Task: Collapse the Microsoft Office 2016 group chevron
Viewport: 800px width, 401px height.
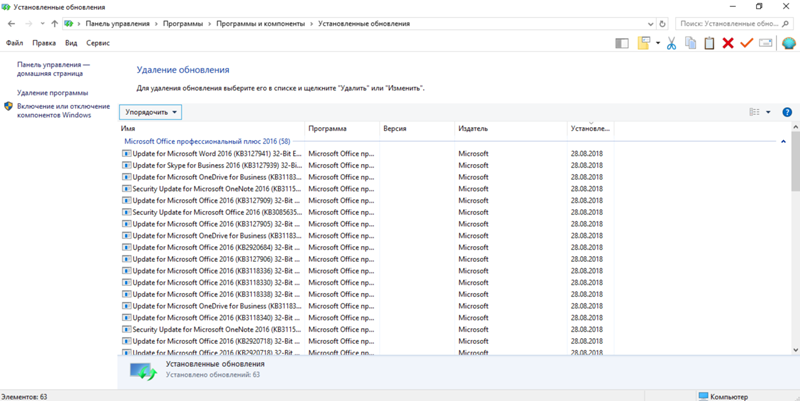Action: click(784, 141)
